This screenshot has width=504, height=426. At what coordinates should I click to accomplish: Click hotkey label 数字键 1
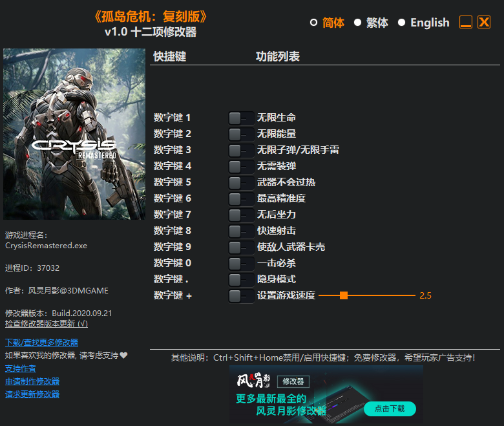point(172,118)
